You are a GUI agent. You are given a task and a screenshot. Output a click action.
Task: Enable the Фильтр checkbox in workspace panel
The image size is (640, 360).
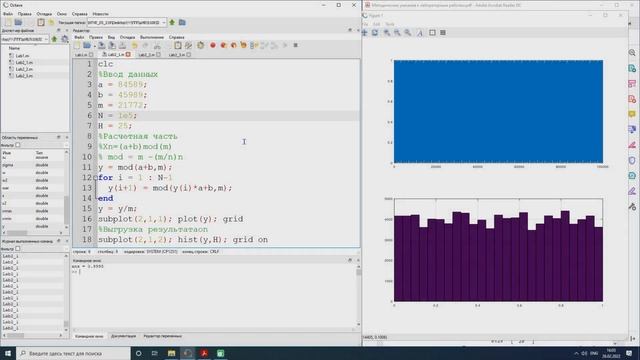(18, 145)
